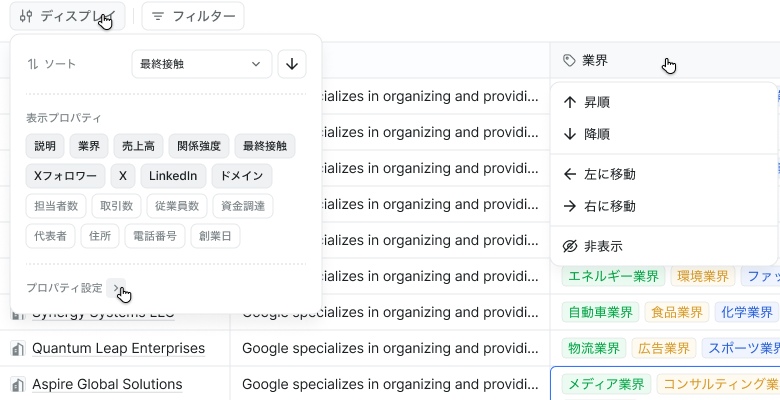Enable the 住所 property chip
Image resolution: width=780 pixels, height=400 pixels.
click(100, 236)
